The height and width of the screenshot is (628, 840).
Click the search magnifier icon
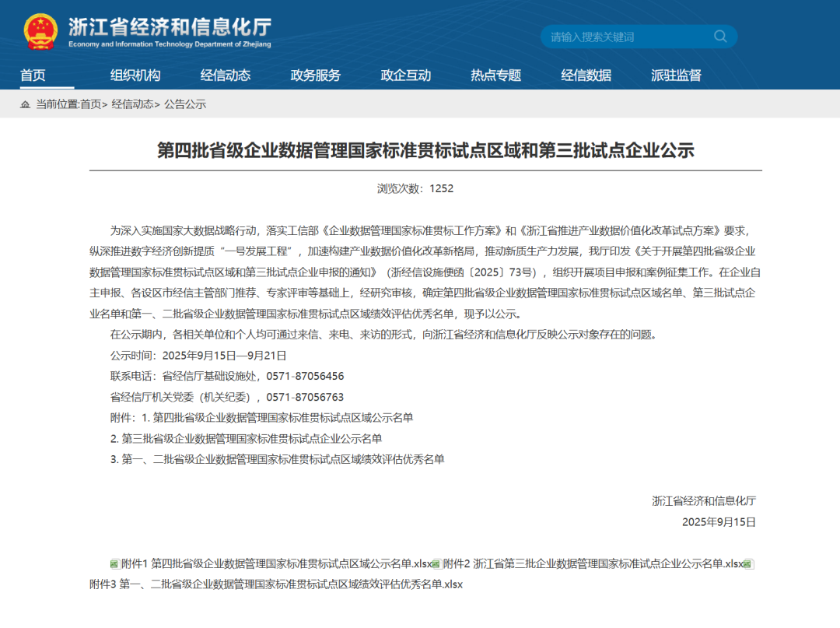720,37
